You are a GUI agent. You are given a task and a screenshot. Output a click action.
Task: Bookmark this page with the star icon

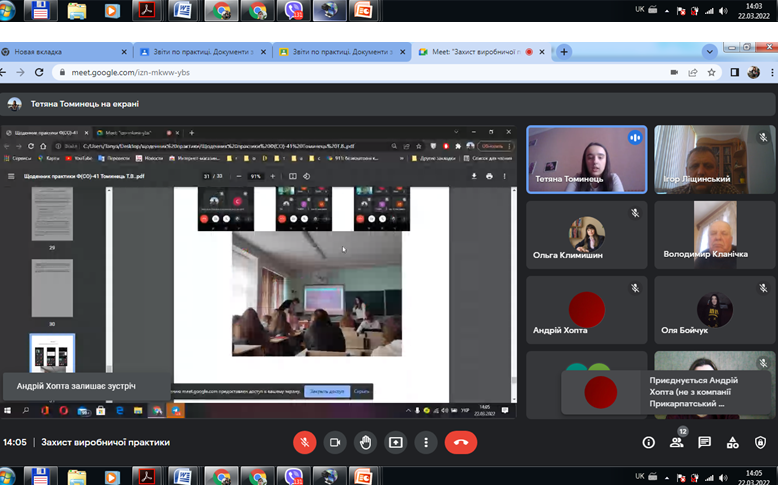(712, 72)
